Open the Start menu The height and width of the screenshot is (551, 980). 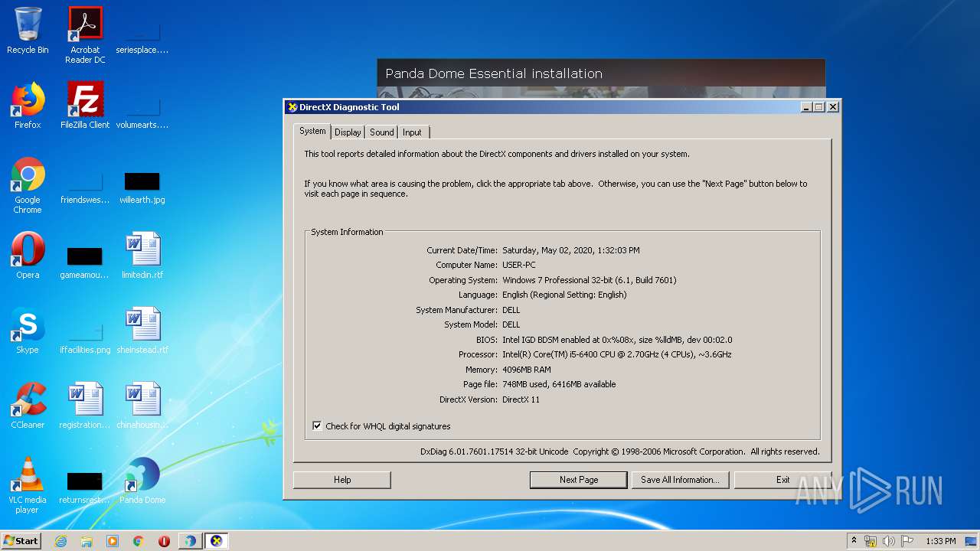[x=21, y=541]
